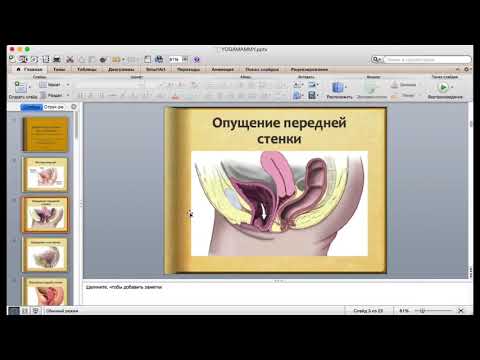Click the Paste icon in the toolbar
This screenshot has width=480, height=360.
pos(92,59)
